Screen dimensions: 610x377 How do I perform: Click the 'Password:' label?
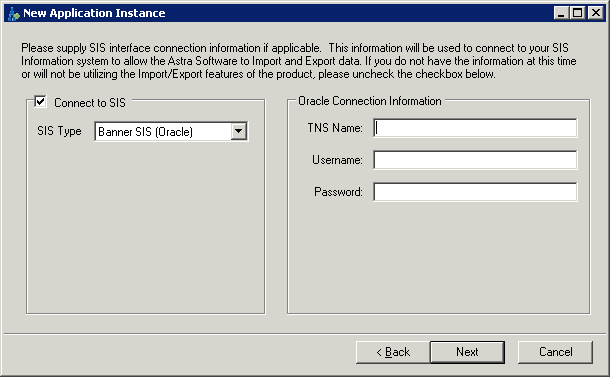click(338, 192)
